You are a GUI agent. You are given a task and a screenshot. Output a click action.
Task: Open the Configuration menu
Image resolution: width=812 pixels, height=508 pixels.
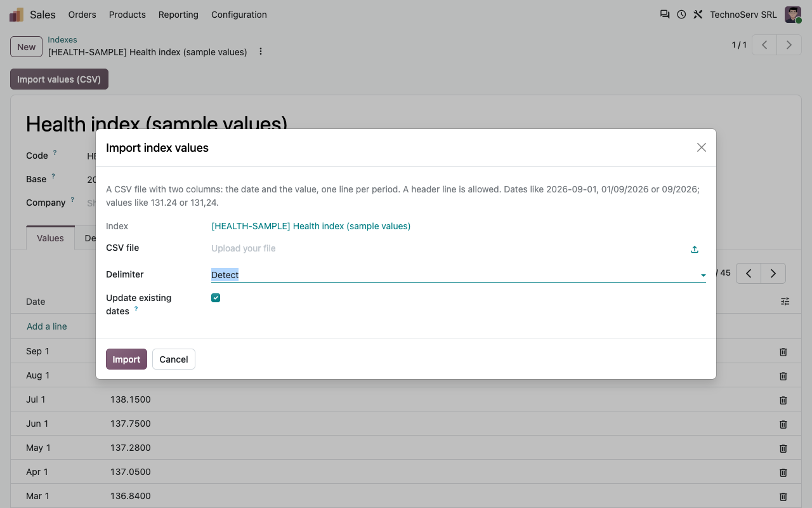[239, 15]
